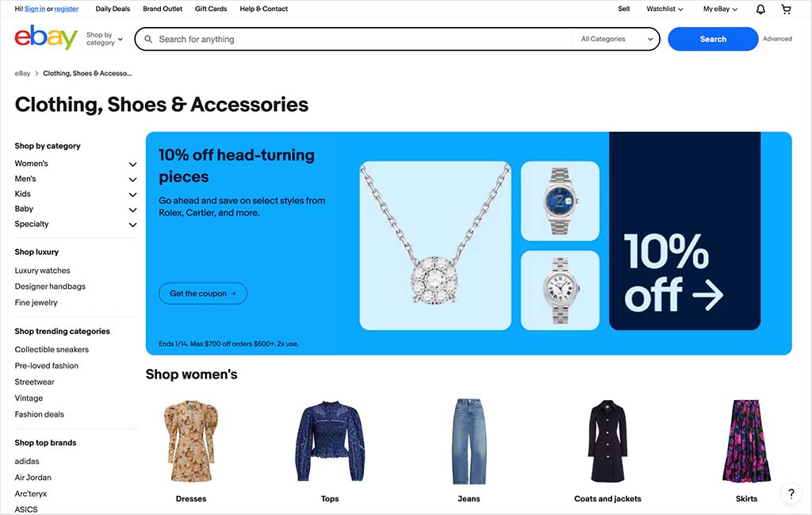Expand the Specialty category chevron
Image resolution: width=812 pixels, height=515 pixels.
point(132,225)
